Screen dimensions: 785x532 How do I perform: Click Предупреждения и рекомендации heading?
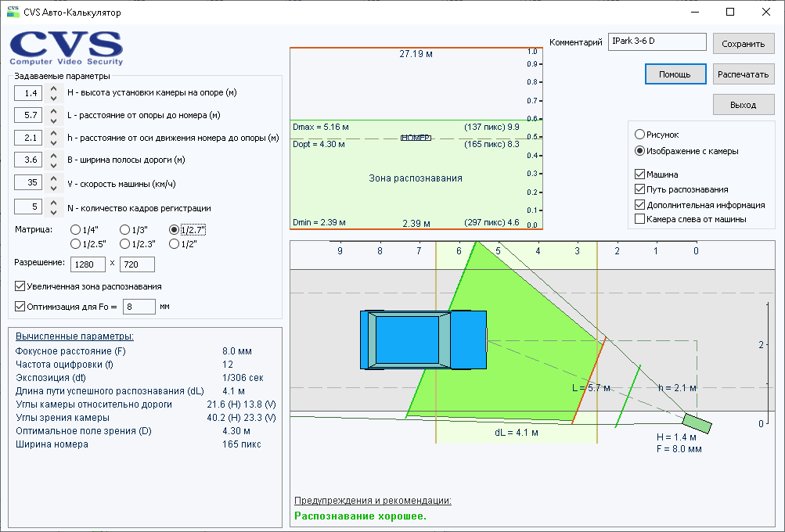tap(373, 501)
